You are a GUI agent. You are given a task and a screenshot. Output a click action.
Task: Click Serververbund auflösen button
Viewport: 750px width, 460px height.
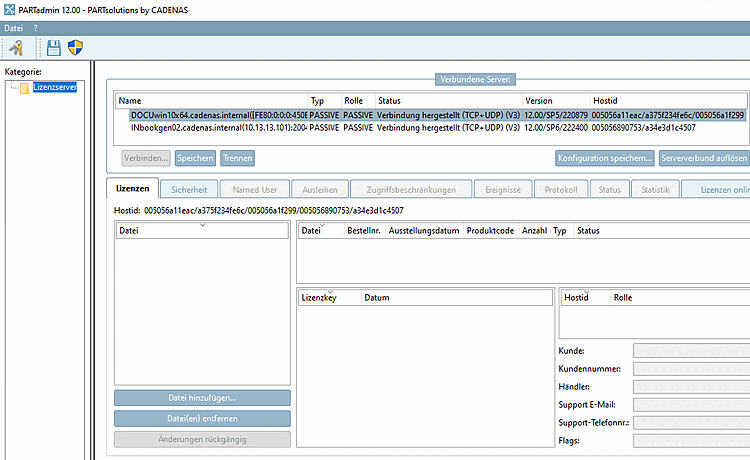[704, 158]
